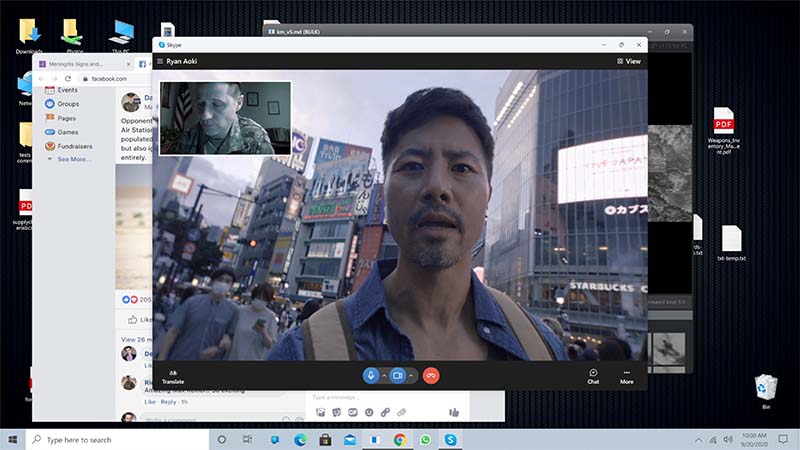
Task: Switch call layout with View button
Action: [x=629, y=61]
